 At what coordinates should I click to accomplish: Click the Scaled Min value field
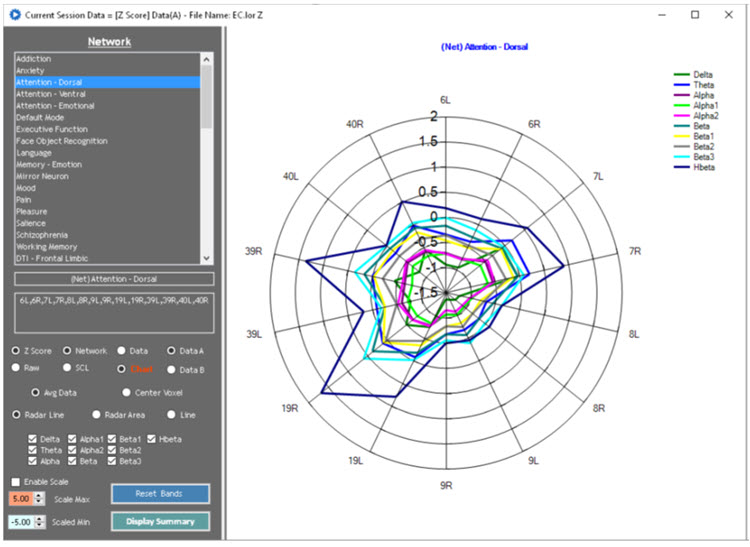coord(19,521)
